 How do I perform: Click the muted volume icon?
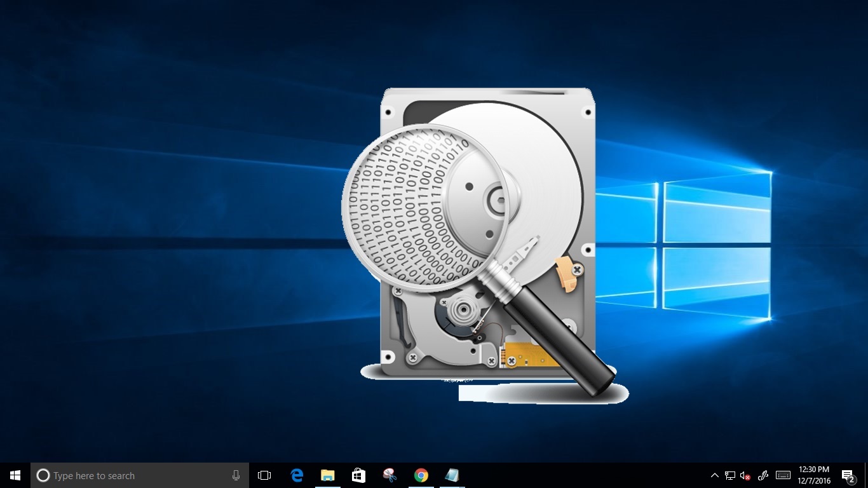tap(746, 475)
